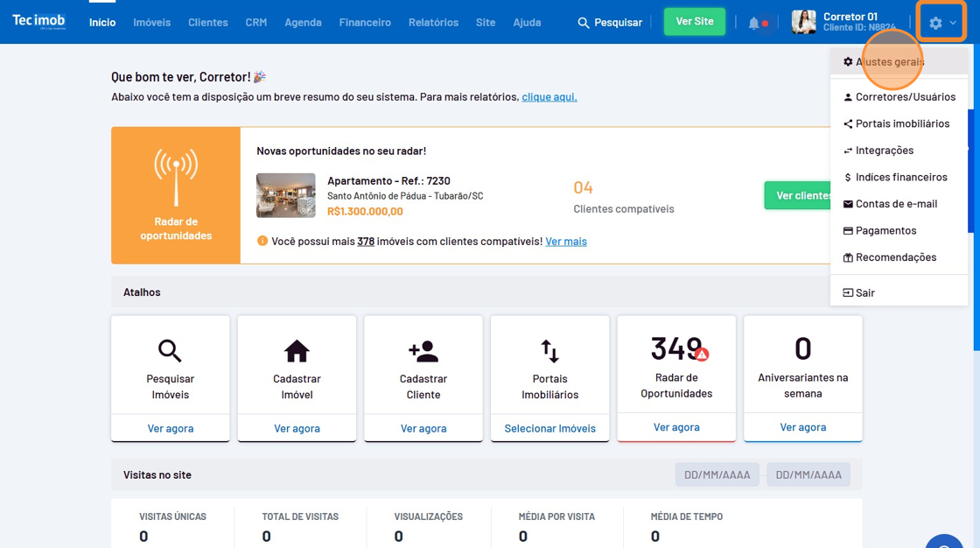
Task: Click the Tecimob logo
Action: click(38, 22)
